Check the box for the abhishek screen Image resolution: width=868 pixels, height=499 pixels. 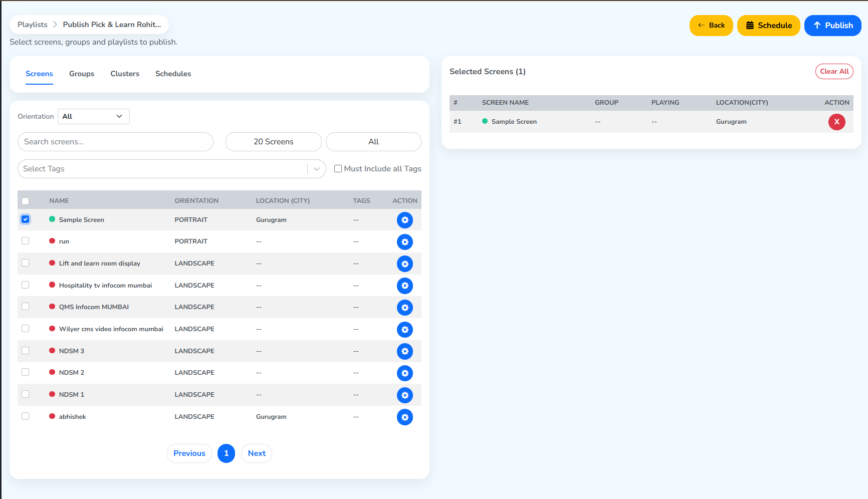[x=26, y=416]
